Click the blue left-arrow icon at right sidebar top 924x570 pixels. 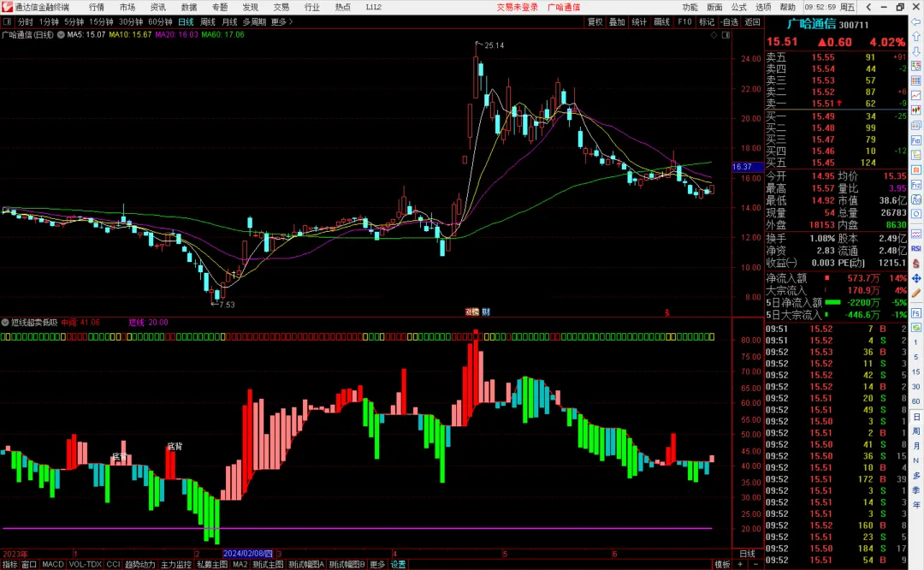tap(916, 21)
